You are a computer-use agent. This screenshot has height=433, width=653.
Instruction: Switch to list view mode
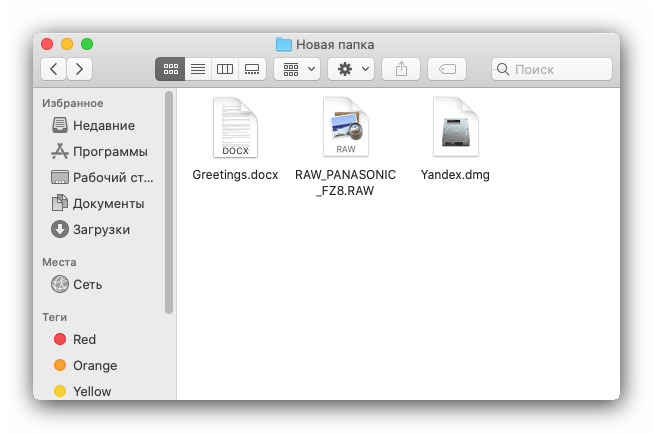[x=198, y=69]
